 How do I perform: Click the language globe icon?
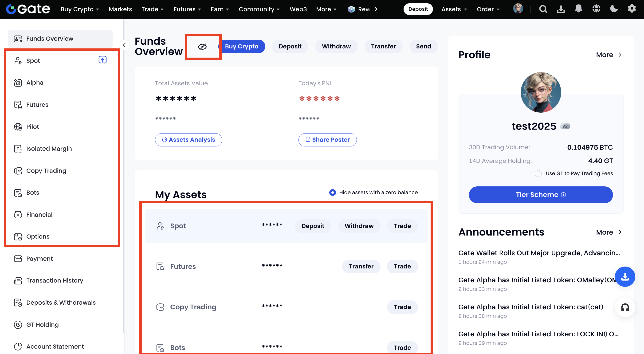pos(596,9)
